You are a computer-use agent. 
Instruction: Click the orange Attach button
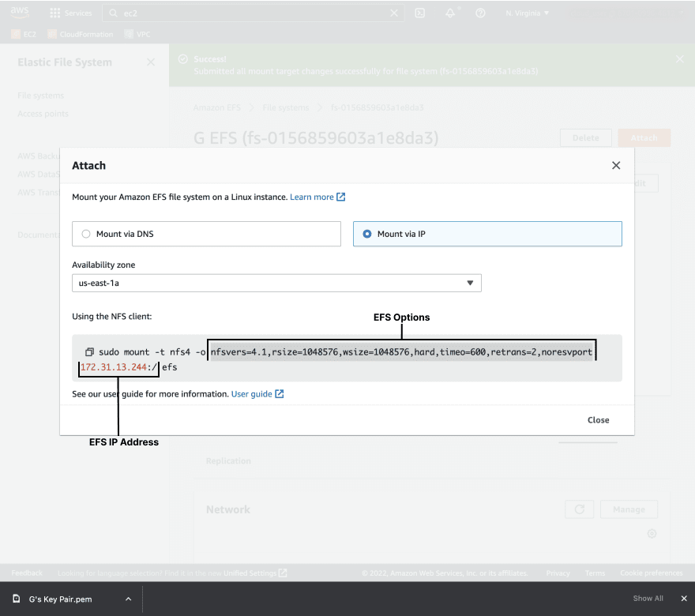(x=644, y=138)
